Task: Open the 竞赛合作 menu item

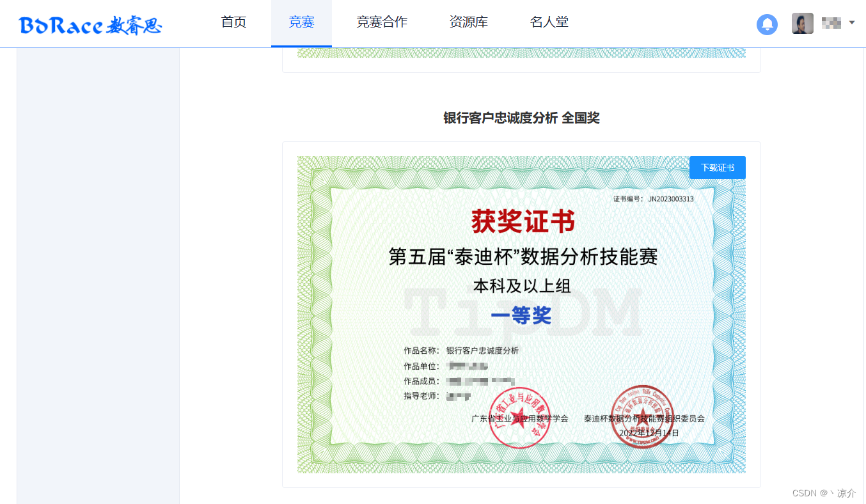Action: [x=382, y=22]
